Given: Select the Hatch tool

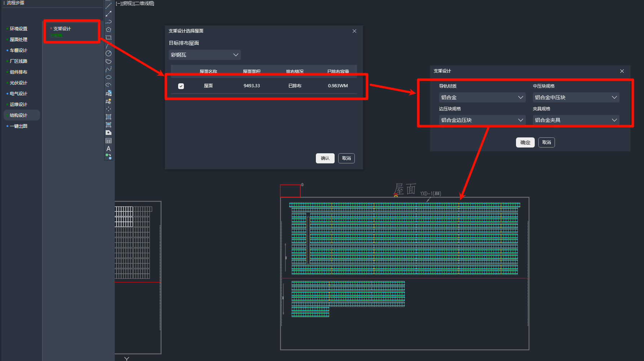Looking at the screenshot, I should [x=109, y=117].
